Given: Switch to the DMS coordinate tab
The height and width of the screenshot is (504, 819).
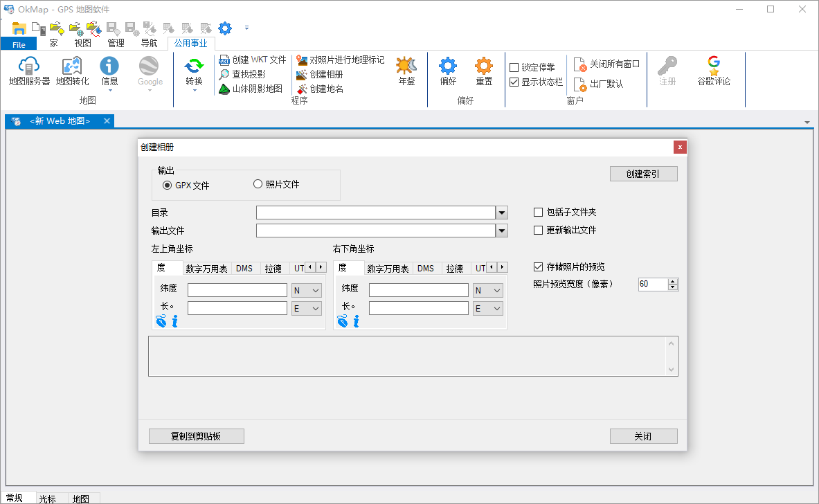Looking at the screenshot, I should coord(244,268).
